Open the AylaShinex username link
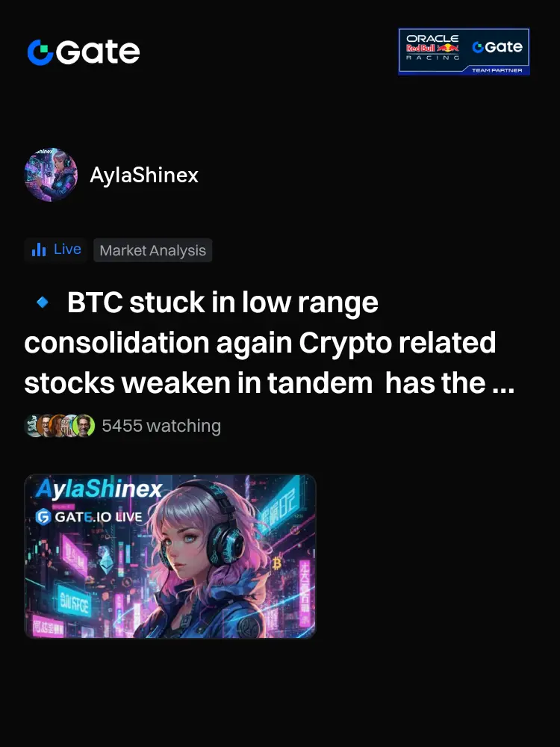Viewport: 560px width, 747px height. (144, 175)
